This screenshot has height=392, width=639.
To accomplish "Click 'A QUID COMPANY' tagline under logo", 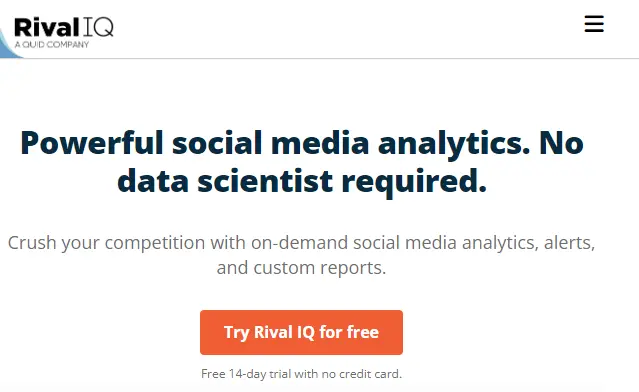I will click(x=52, y=44).
